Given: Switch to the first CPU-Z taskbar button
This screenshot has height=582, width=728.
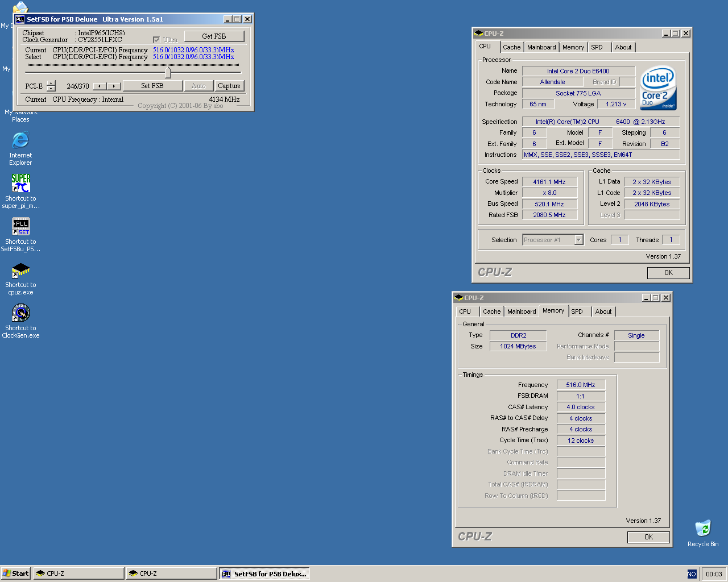Looking at the screenshot, I should (78, 573).
